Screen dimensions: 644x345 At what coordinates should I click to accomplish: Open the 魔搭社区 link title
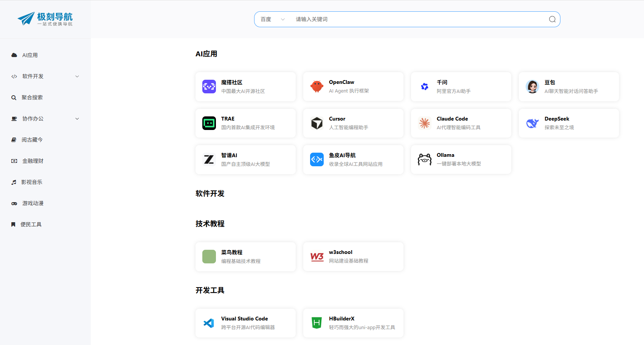click(232, 82)
